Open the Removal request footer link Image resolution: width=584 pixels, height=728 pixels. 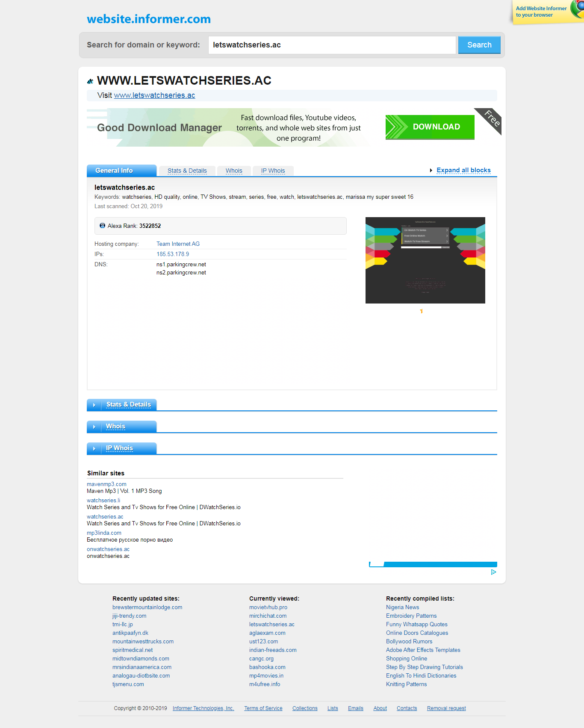coord(446,708)
